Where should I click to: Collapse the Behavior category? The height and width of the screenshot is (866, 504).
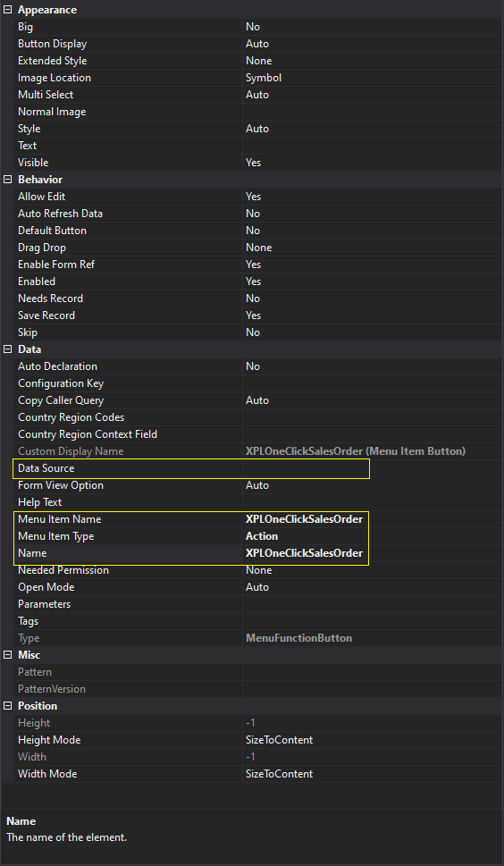click(8, 180)
